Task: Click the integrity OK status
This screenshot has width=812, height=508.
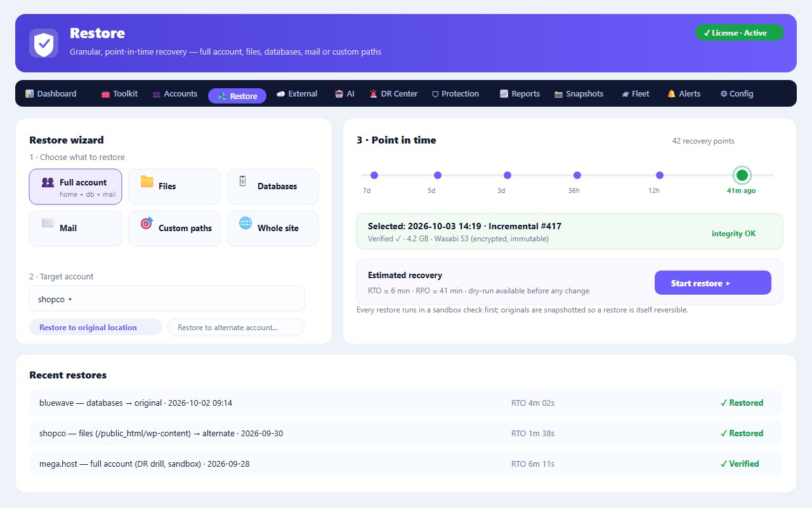Action: 733,234
